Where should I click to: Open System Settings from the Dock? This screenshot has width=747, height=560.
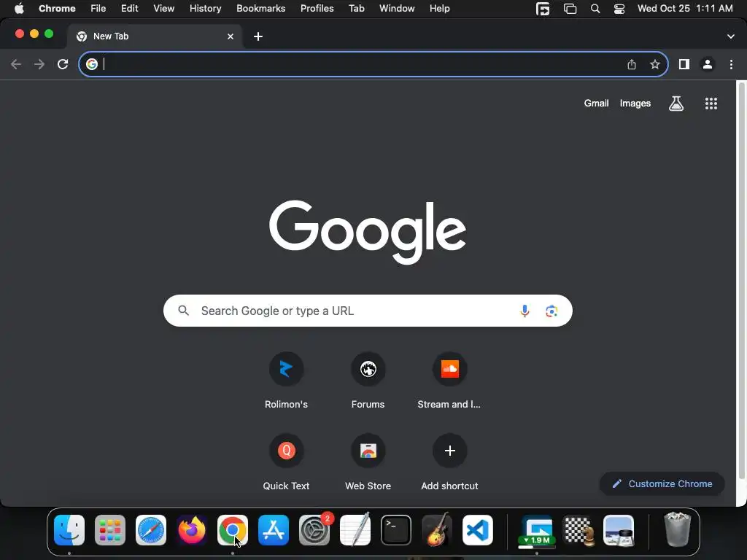pos(314,530)
